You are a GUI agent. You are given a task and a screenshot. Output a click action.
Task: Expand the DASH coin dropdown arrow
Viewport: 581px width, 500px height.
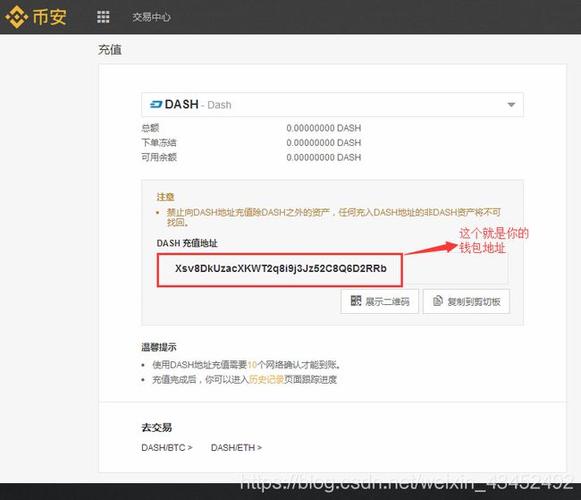pos(511,105)
